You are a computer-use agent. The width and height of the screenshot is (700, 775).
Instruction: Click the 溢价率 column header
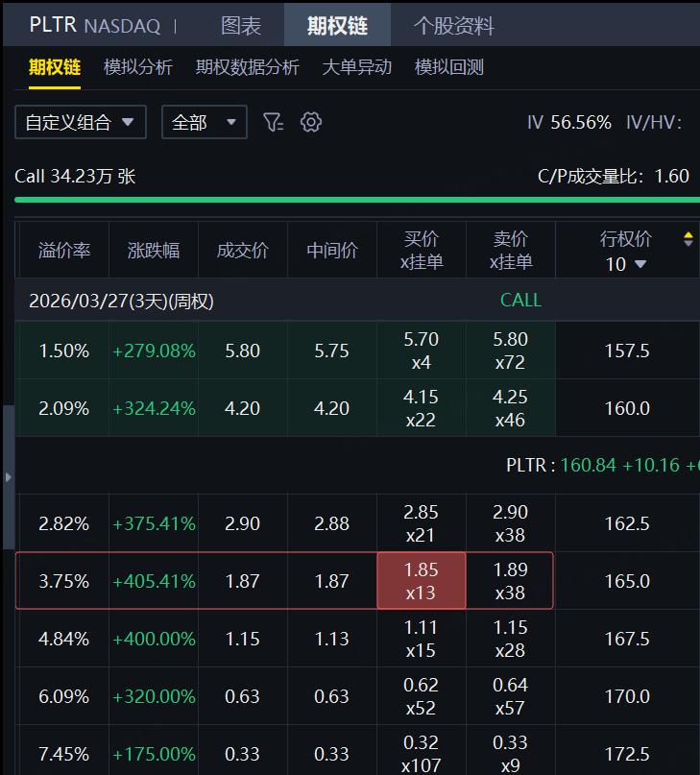tap(64, 251)
